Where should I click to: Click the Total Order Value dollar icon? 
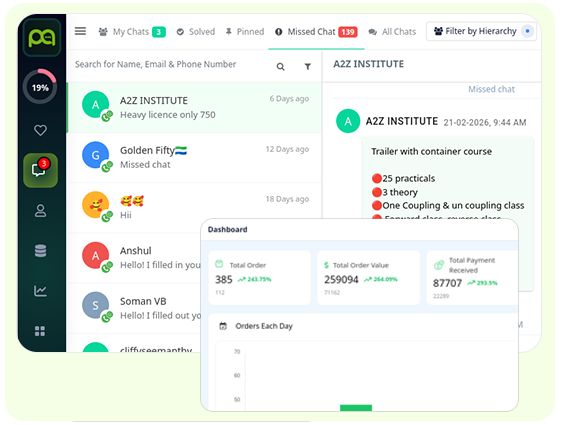(x=326, y=265)
